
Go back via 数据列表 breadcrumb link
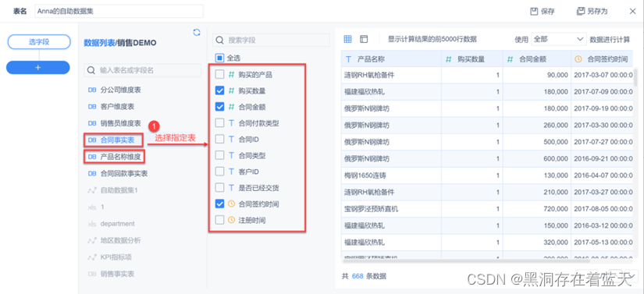(99, 43)
